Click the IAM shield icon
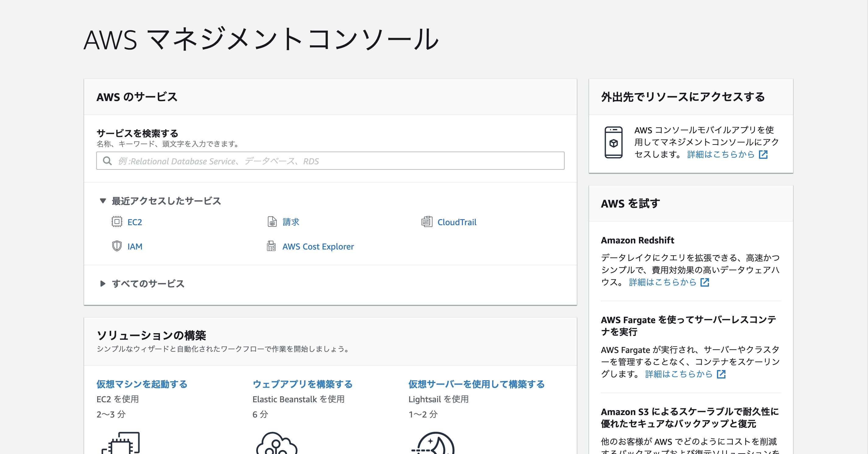The image size is (868, 454). coord(117,246)
